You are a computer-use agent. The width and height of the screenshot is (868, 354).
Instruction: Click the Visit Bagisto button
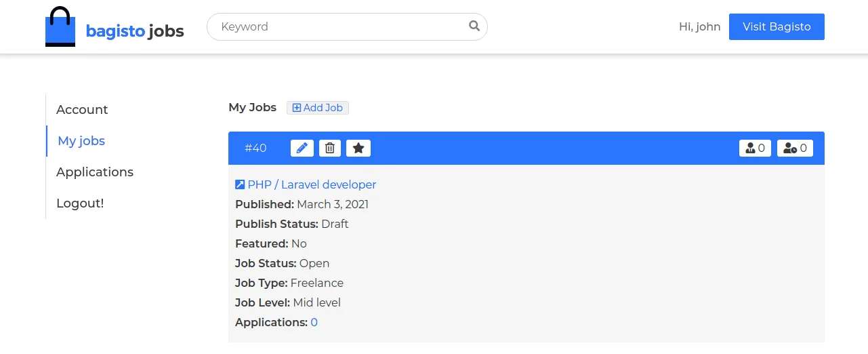click(x=777, y=26)
